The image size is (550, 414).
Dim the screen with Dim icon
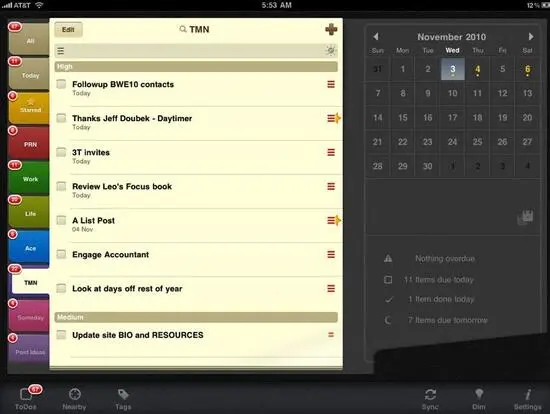pos(479,399)
